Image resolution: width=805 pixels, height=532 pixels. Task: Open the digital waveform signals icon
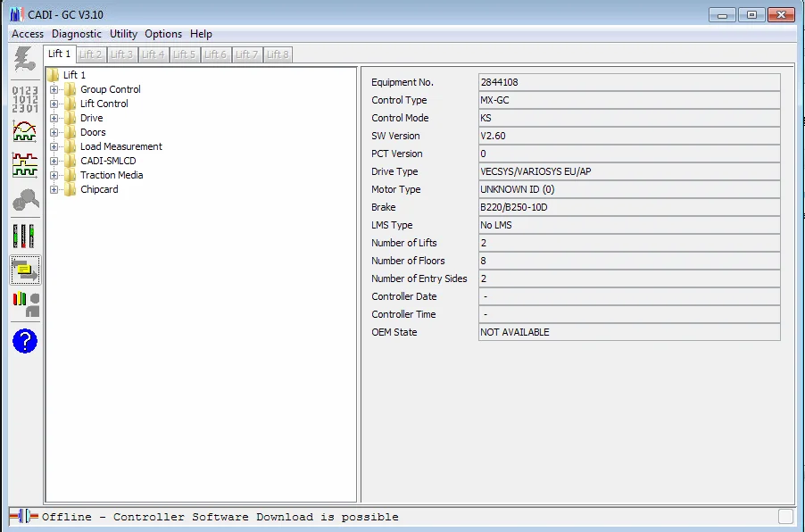(x=25, y=165)
